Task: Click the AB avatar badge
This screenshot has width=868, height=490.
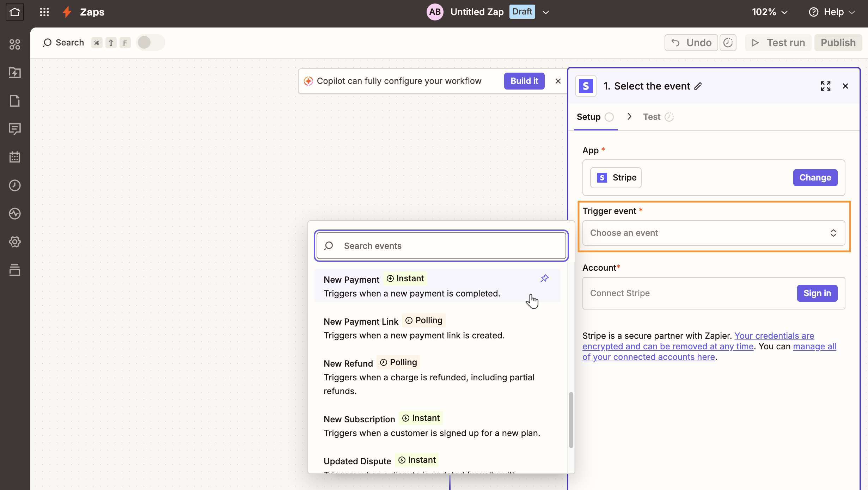Action: pyautogui.click(x=435, y=12)
